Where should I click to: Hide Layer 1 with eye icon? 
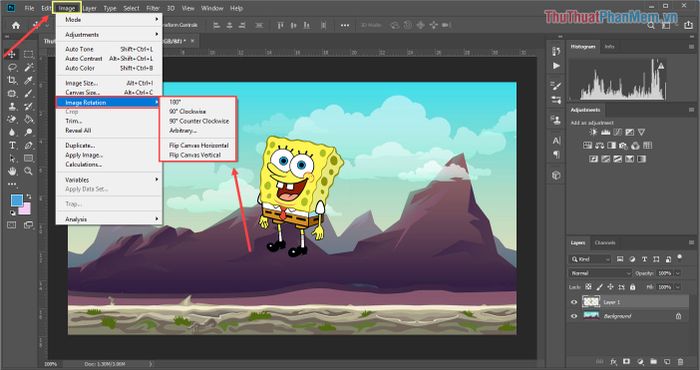(574, 302)
